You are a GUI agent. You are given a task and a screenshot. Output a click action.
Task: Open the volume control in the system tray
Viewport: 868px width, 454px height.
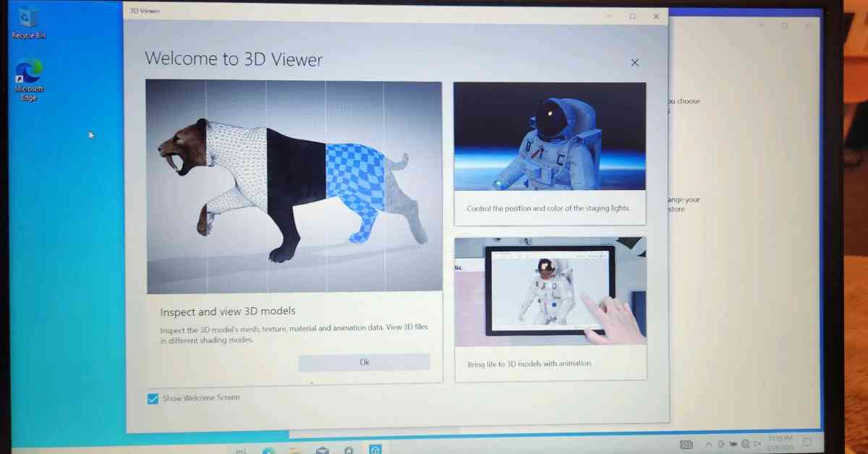tap(757, 443)
